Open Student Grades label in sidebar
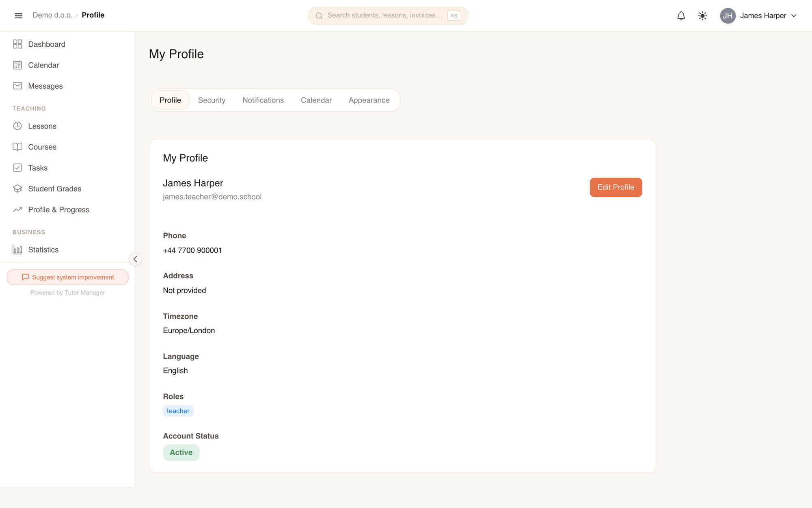Image resolution: width=812 pixels, height=508 pixels. tap(55, 189)
